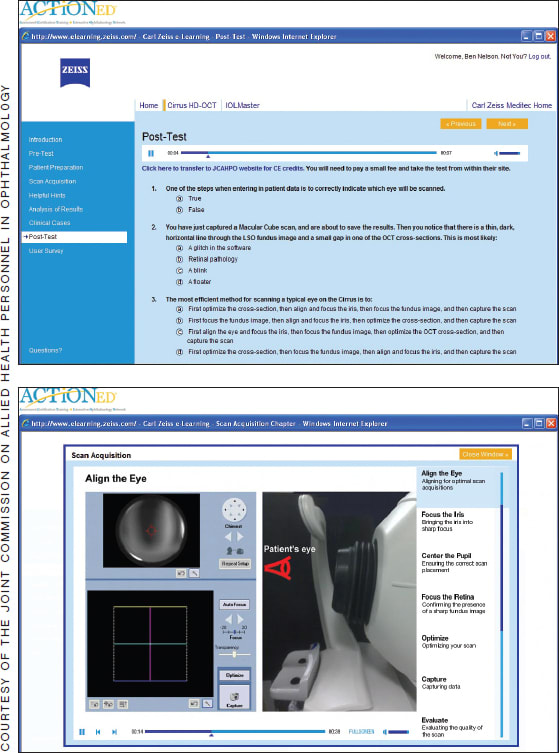This screenshot has width=559, height=753.
Task: Click the focus right arrow below Auto Focus
Action: tap(240, 619)
